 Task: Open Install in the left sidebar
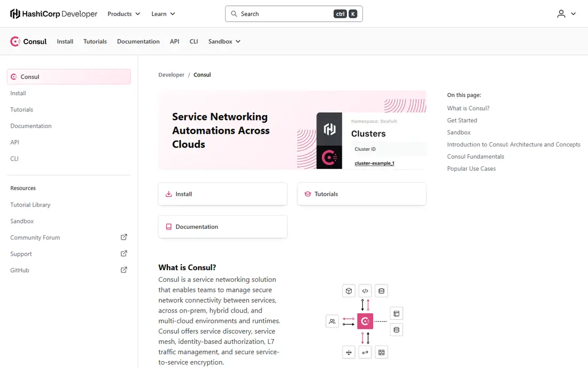[x=18, y=93]
